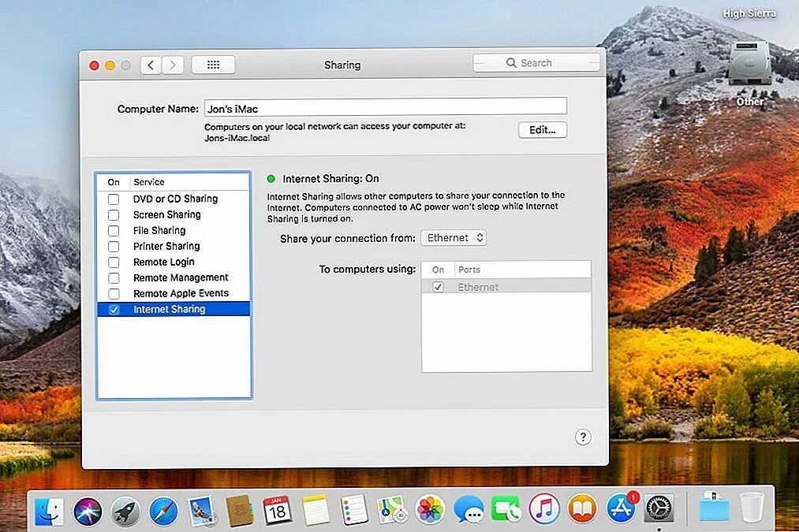
Task: Open Launchpad rocket icon in Dock
Action: click(x=125, y=511)
